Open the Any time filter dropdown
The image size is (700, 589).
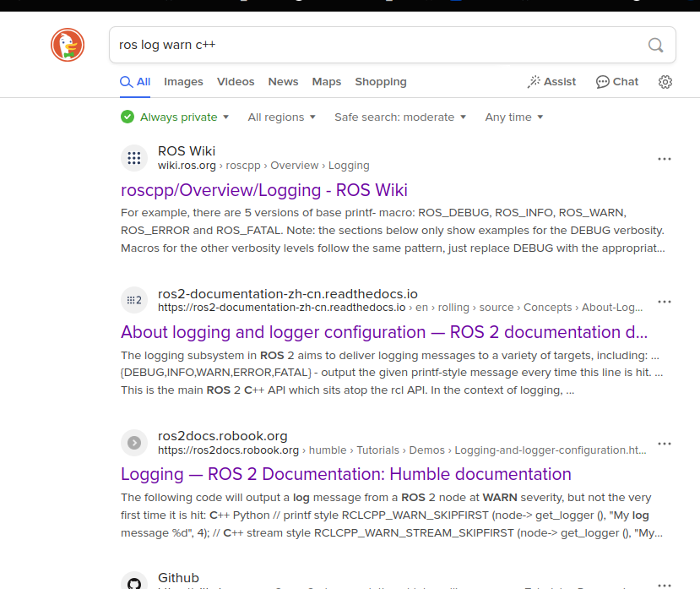(514, 117)
